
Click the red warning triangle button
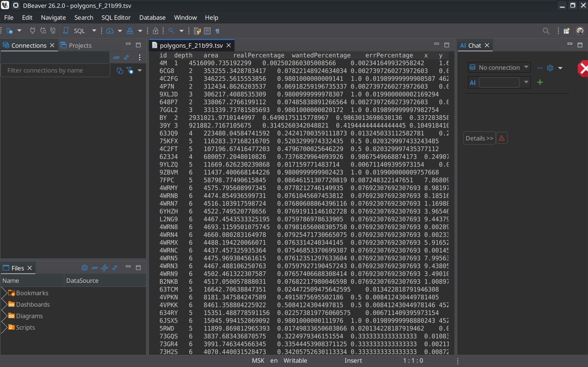[502, 138]
